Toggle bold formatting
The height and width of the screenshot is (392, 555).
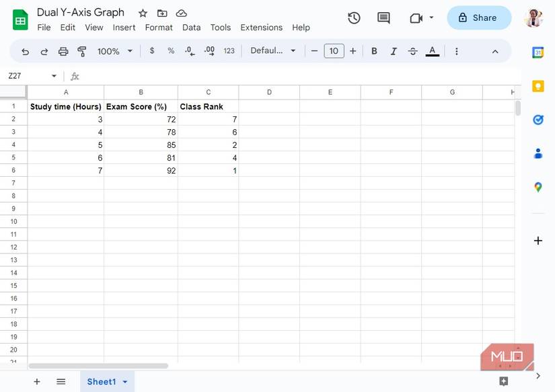[x=374, y=51]
